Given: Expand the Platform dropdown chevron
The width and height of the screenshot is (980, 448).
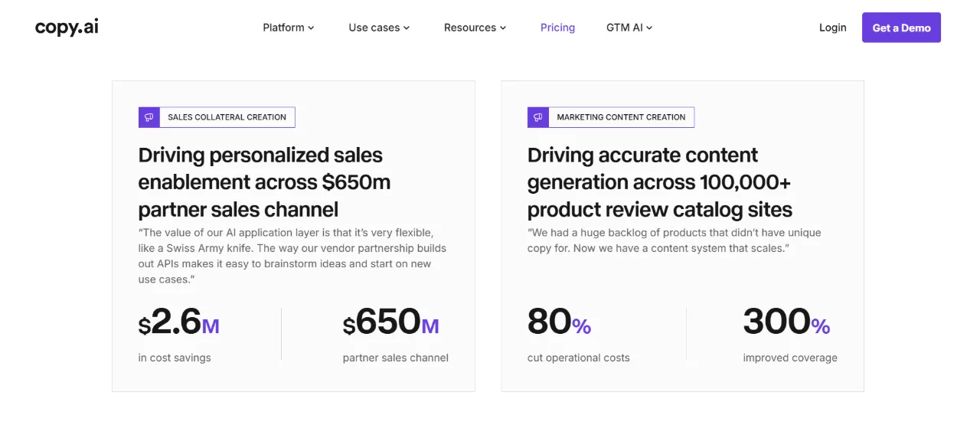Looking at the screenshot, I should coord(311,28).
